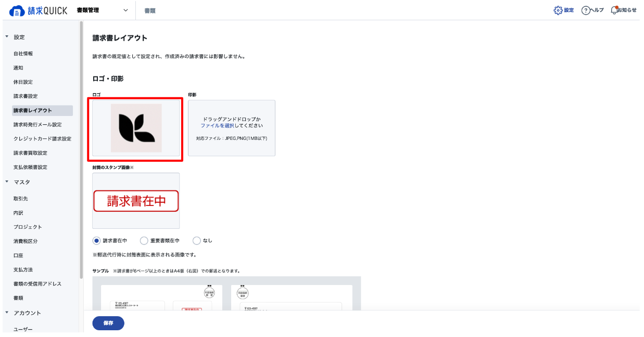Open クレジットカード請求設定
Image resolution: width=644 pixels, height=337 pixels.
coord(43,139)
